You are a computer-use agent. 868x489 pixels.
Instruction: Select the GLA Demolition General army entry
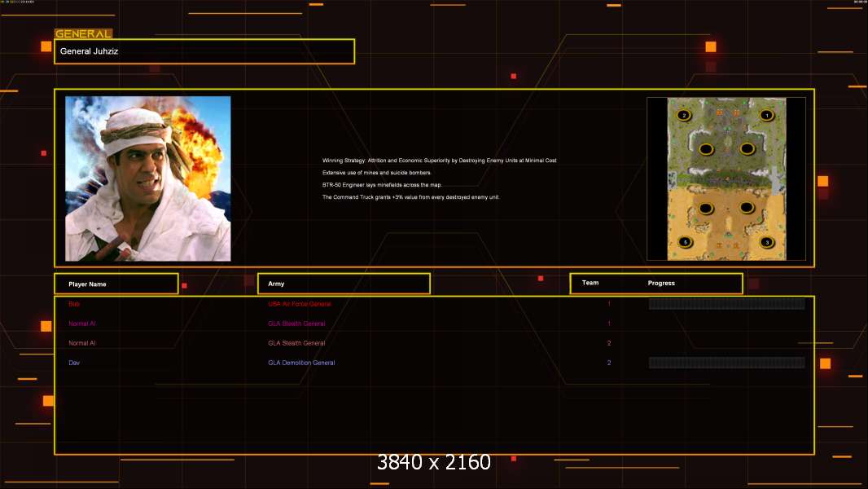click(x=301, y=363)
